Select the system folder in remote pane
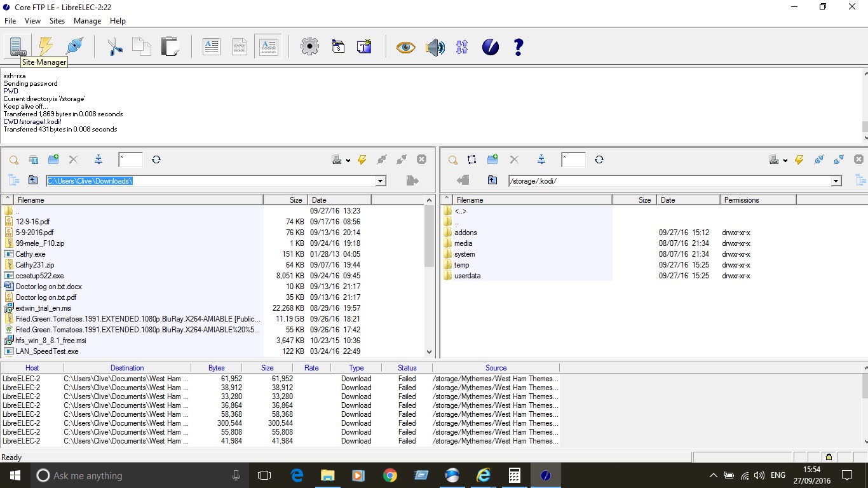 [465, 254]
